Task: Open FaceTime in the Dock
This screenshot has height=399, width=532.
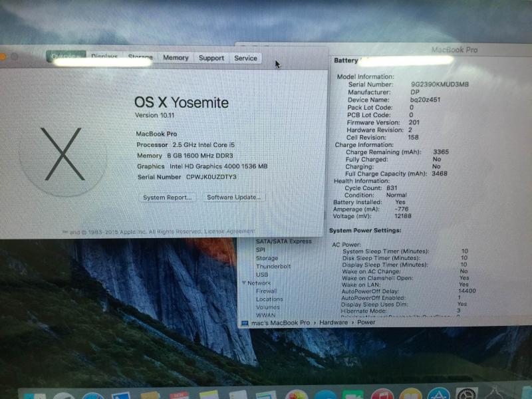Action: pos(353,394)
